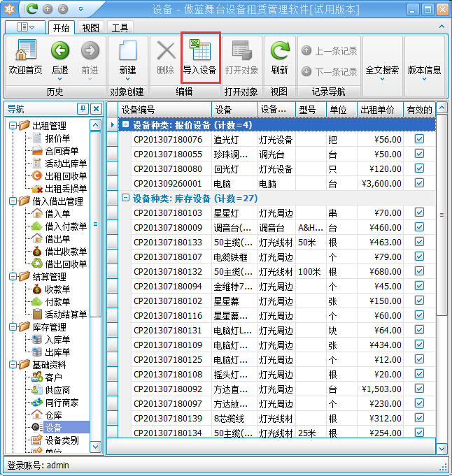Open 合同清单 in the navigation tree

tap(62, 151)
